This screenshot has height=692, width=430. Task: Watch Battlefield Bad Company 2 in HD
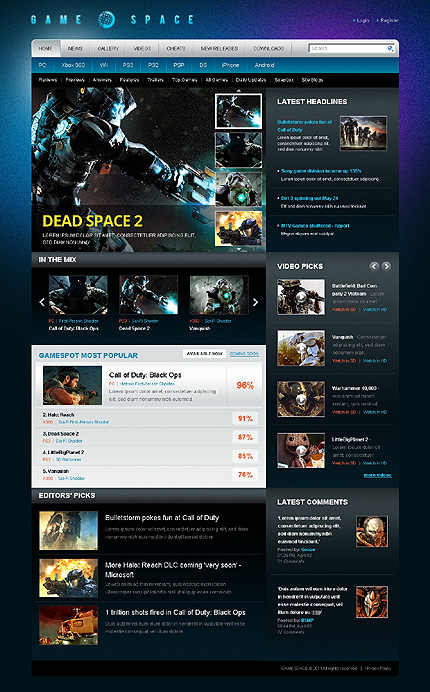(375, 310)
